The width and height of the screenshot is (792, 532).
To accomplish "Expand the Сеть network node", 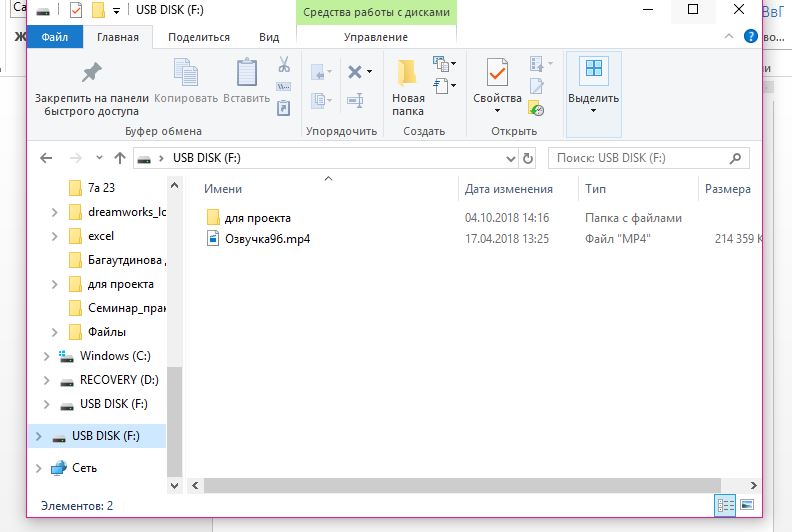I will [x=38, y=468].
